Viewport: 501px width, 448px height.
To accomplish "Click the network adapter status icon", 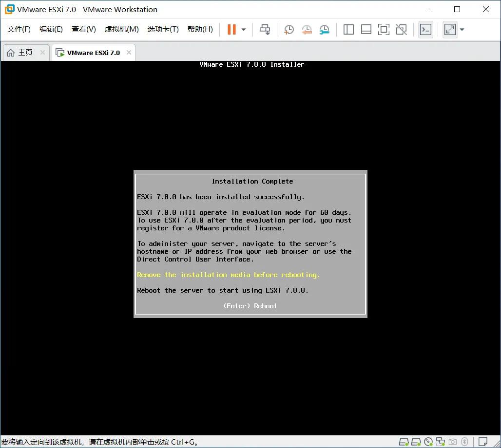I will coord(441,442).
